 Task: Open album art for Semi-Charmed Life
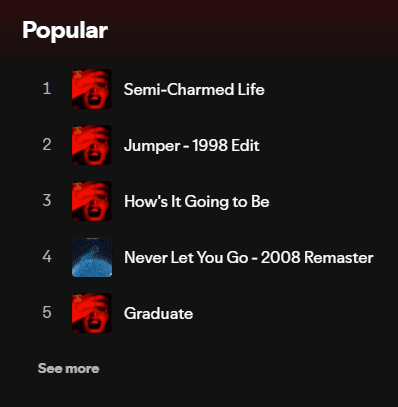[x=92, y=89]
